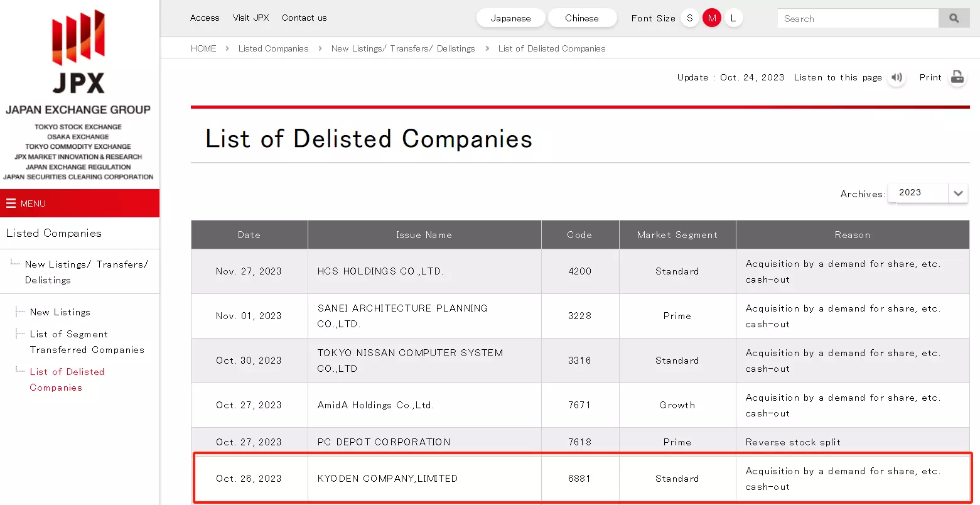The image size is (980, 505).
Task: Open the Access link
Action: 205,18
